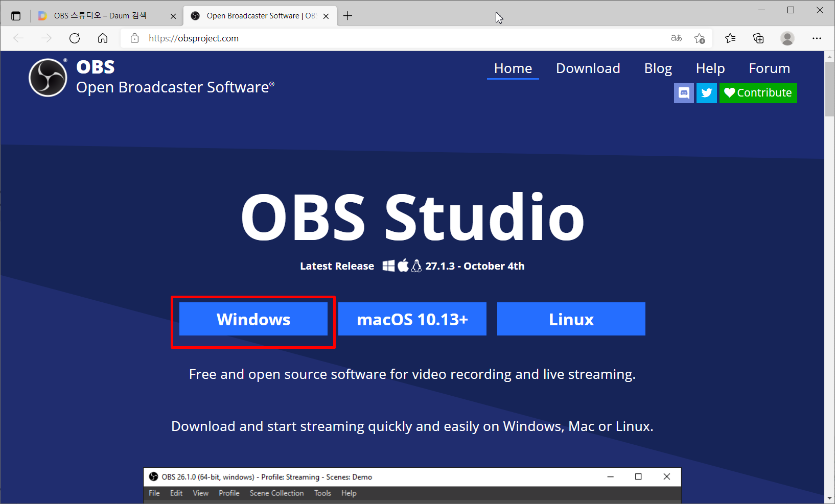Go to browser home page
835x504 pixels.
103,38
